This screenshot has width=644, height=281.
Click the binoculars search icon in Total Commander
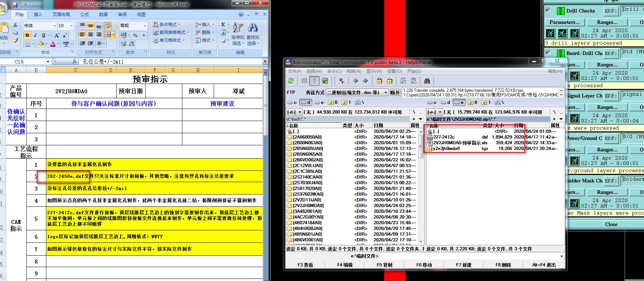coord(427,81)
